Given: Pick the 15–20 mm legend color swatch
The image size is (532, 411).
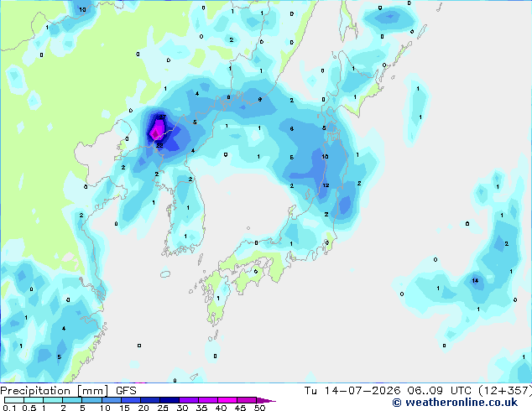Looking at the screenshot, I should (130, 400).
